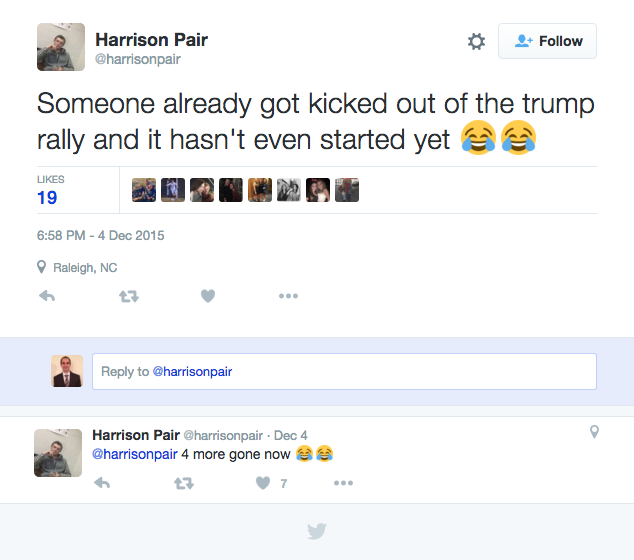Viewport: 634px width, 560px height.
Task: Reply to the main tweet
Action: (46, 296)
